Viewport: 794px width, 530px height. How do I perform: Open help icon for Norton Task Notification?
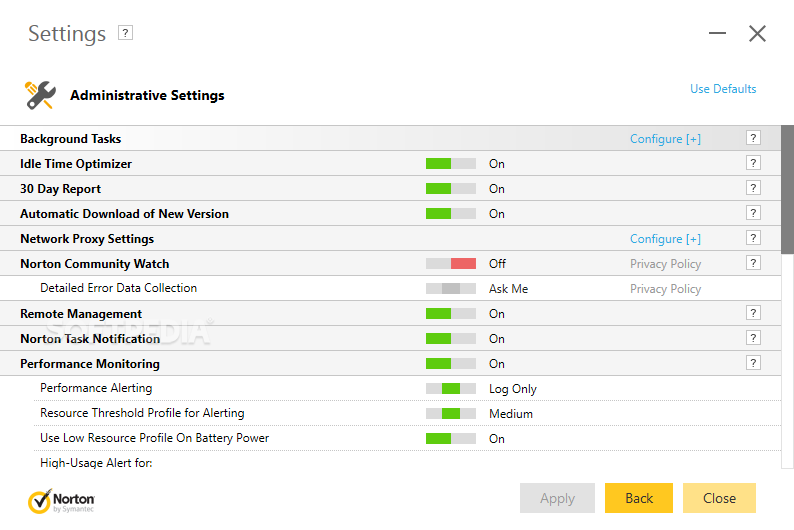click(x=753, y=338)
